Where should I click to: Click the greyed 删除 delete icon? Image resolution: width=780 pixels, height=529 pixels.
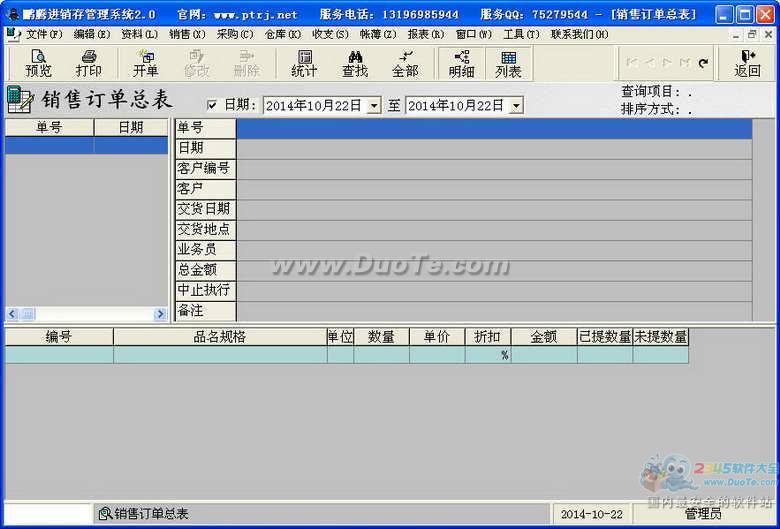tap(247, 63)
